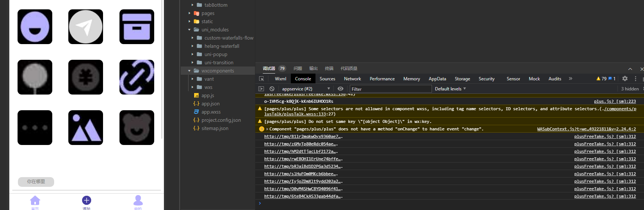Viewport: 644px width, 210px height.
Task: Open the Audits devtools tab
Action: point(555,78)
